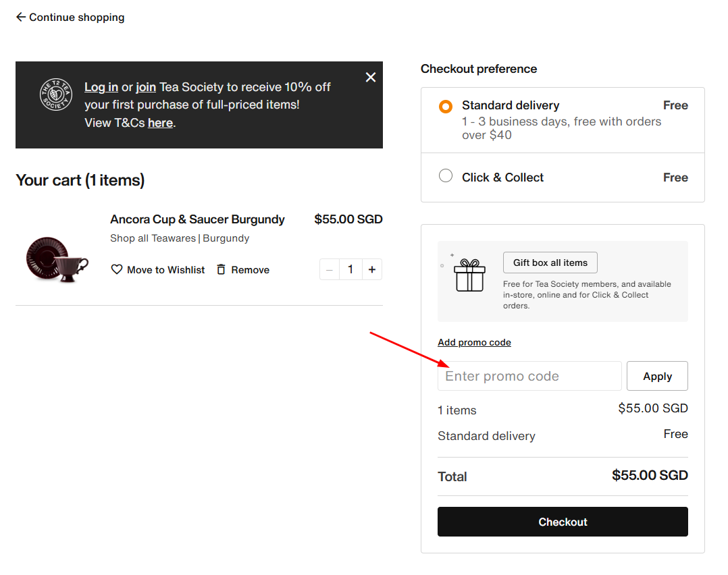Dismiss the Tea Society promotion banner
728x575 pixels.
pos(371,78)
